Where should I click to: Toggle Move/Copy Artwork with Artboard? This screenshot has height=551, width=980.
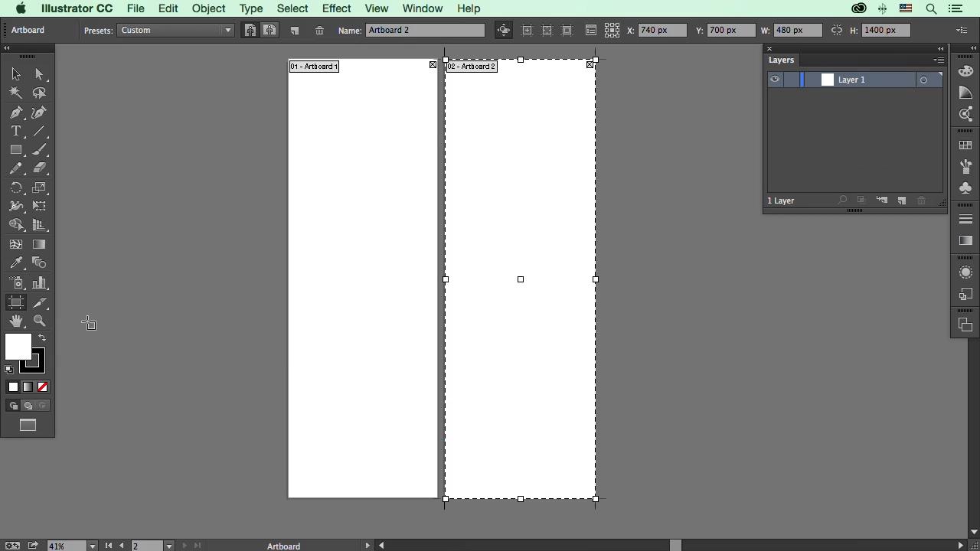(x=504, y=31)
